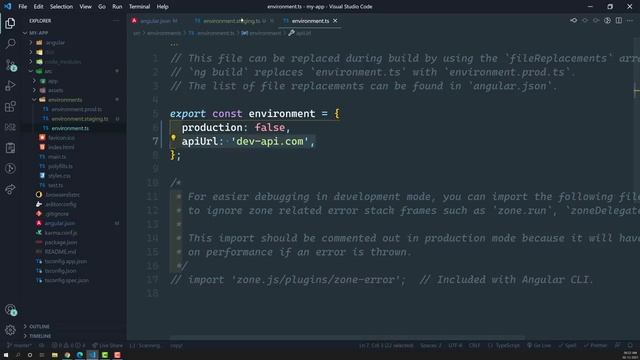Viewport: 640px width, 360px height.
Task: Open environment.prod.ts in the explorer
Action: point(76,109)
